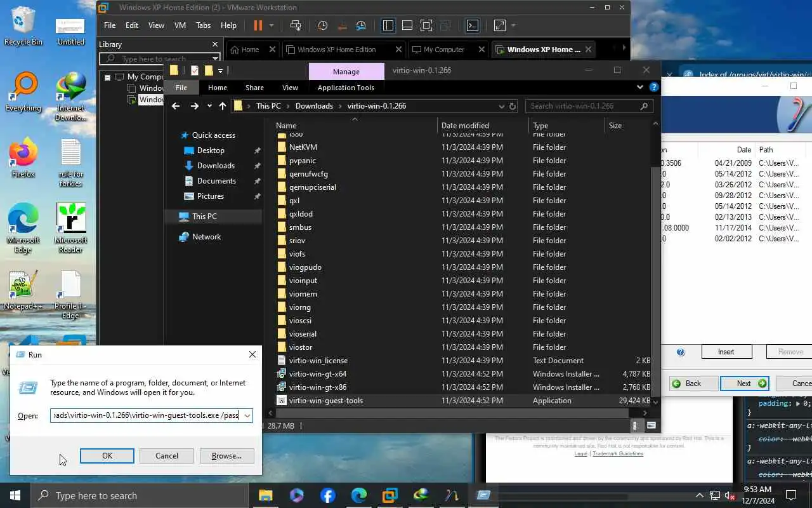Open VMware Tabs menu
This screenshot has width=812, height=508.
click(203, 25)
